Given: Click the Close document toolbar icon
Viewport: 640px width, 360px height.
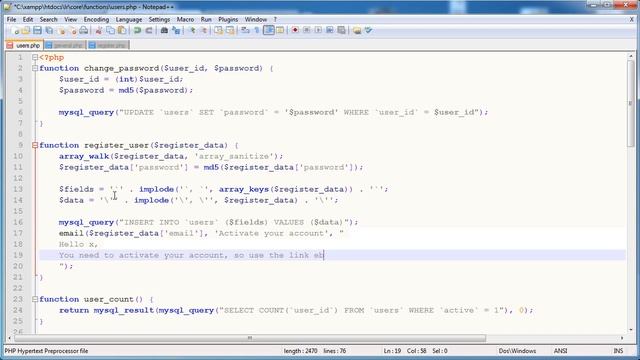Looking at the screenshot, I should coord(61,31).
